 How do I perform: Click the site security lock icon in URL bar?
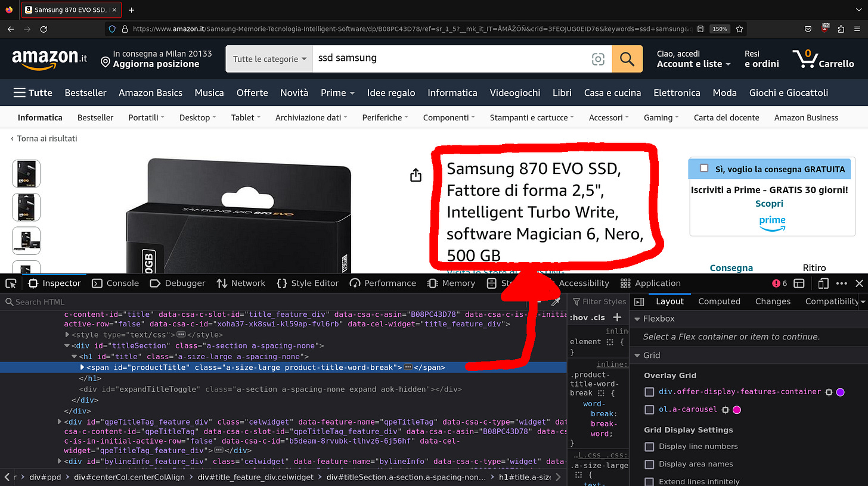point(125,29)
